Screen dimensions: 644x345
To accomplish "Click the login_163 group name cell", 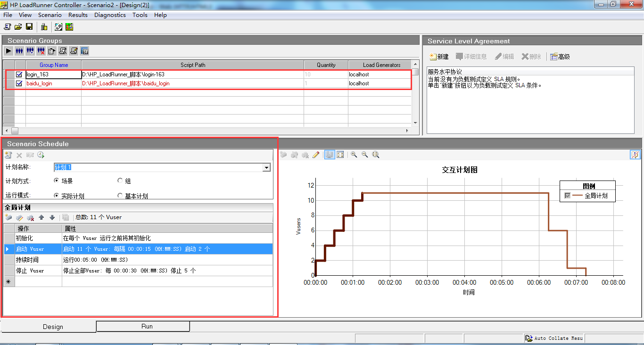I will point(54,74).
